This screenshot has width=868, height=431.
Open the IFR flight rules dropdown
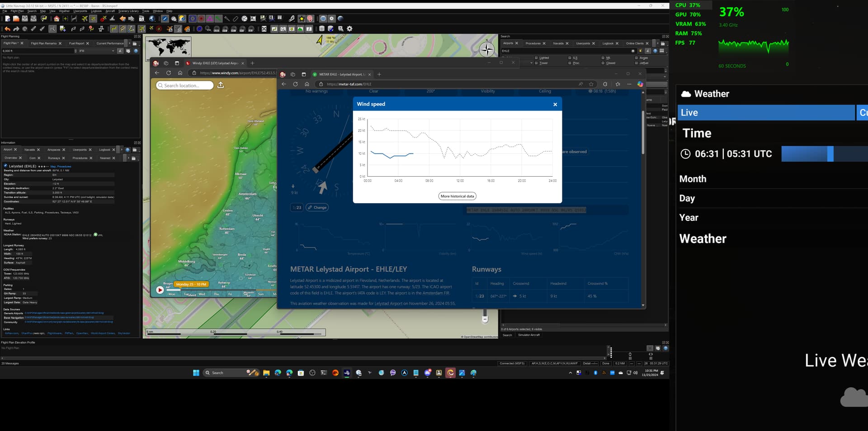(x=97, y=51)
